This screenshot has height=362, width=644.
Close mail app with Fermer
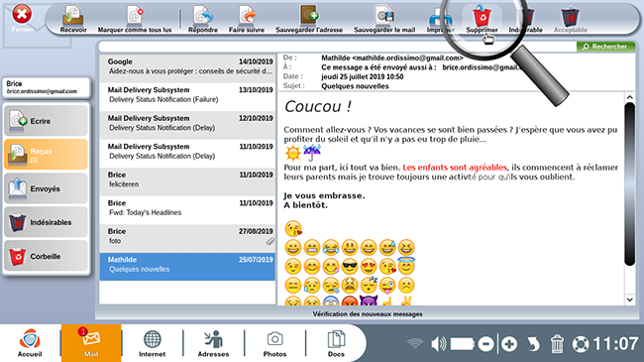pos(22,19)
